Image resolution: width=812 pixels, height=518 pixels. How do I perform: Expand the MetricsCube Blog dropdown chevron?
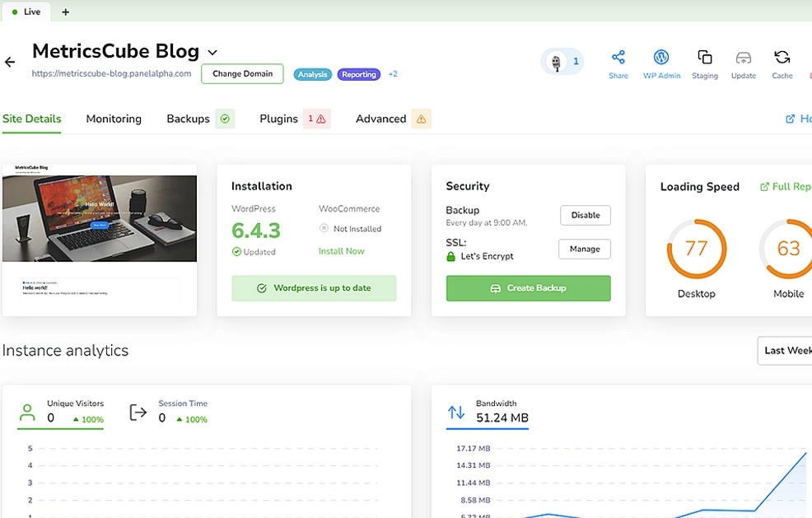coord(212,53)
